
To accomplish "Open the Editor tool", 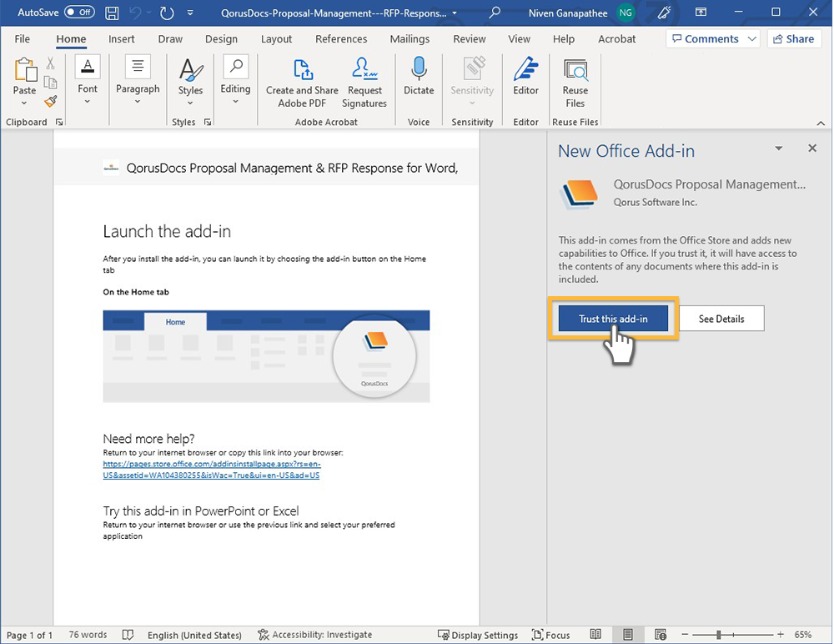I will pyautogui.click(x=525, y=76).
